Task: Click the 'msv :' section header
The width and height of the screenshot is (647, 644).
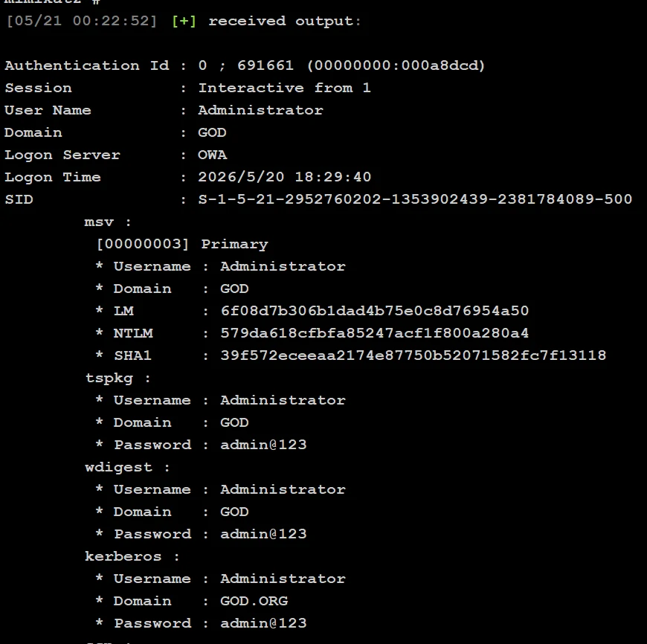Action: pos(108,222)
